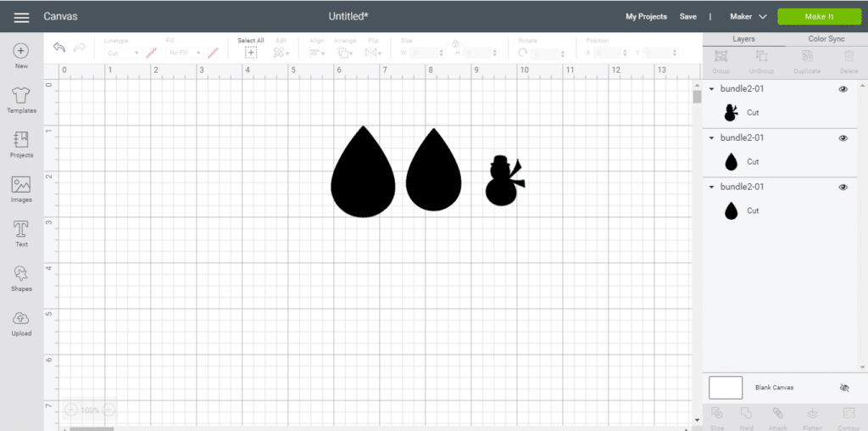Open the Images library

(21, 188)
